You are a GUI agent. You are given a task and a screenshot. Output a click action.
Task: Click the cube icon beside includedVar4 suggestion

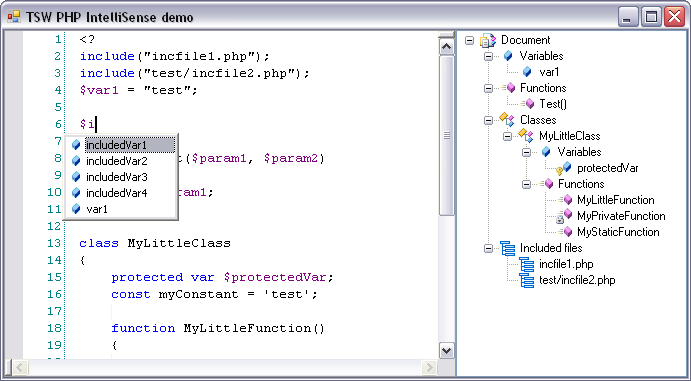pyautogui.click(x=76, y=192)
